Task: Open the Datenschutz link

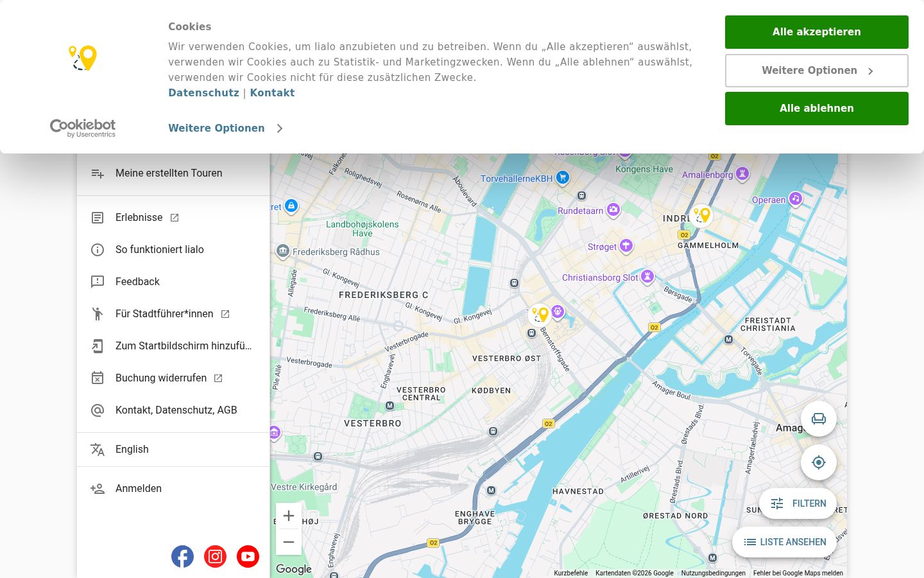Action: (203, 92)
